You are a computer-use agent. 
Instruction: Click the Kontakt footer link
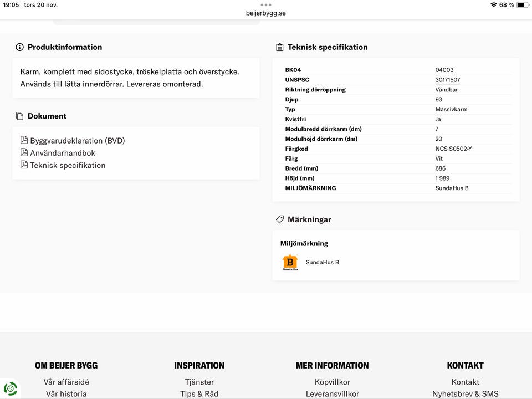pyautogui.click(x=465, y=382)
